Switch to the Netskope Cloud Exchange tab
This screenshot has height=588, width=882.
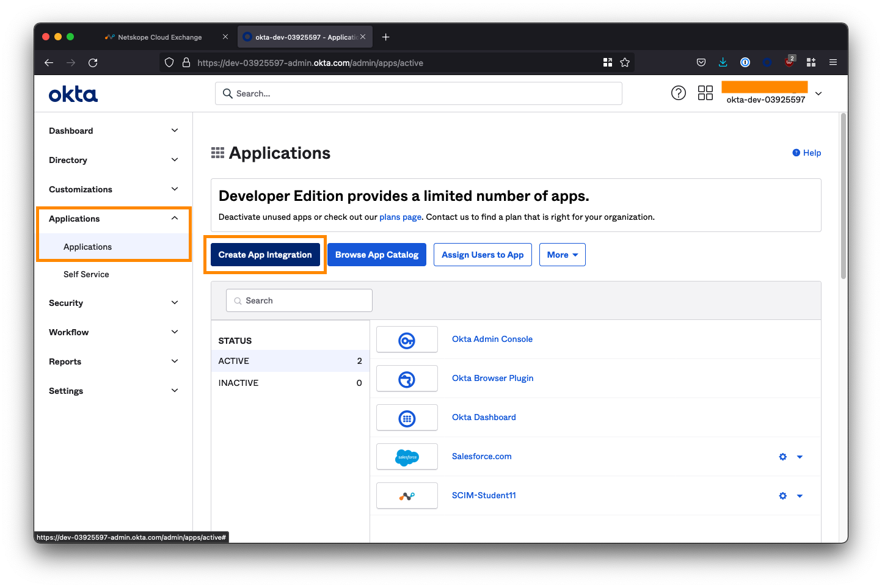[160, 37]
